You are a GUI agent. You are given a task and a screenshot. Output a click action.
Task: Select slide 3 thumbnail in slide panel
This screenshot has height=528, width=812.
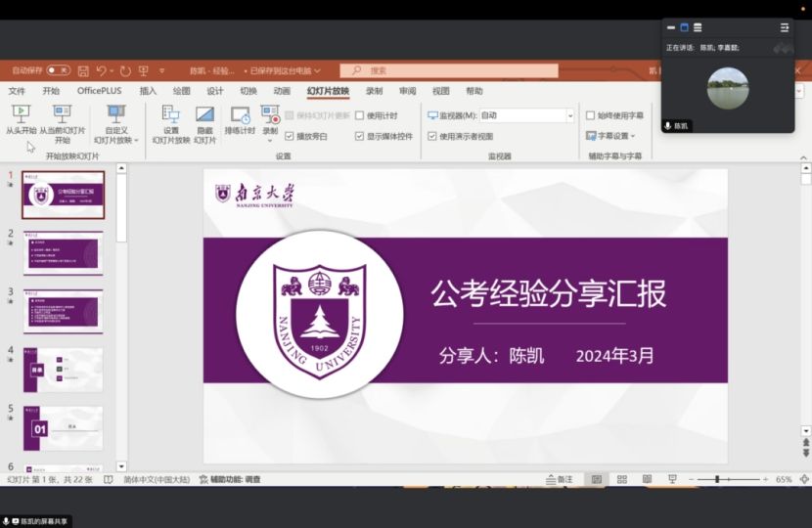[63, 311]
